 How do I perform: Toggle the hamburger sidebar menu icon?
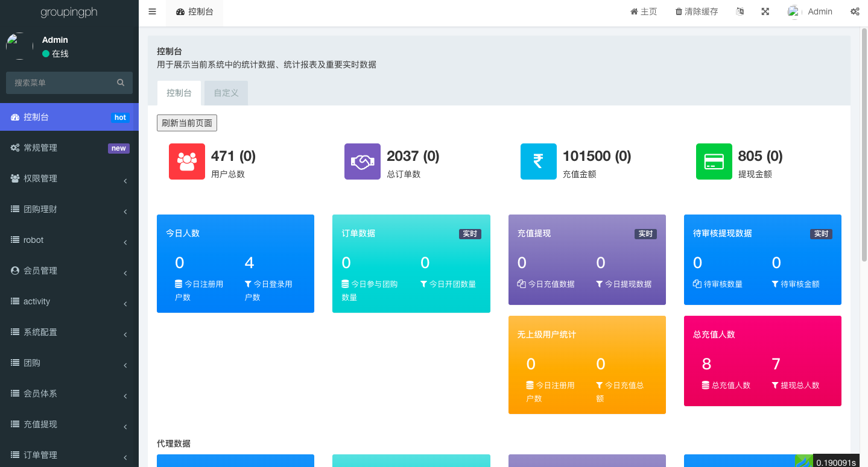point(152,12)
